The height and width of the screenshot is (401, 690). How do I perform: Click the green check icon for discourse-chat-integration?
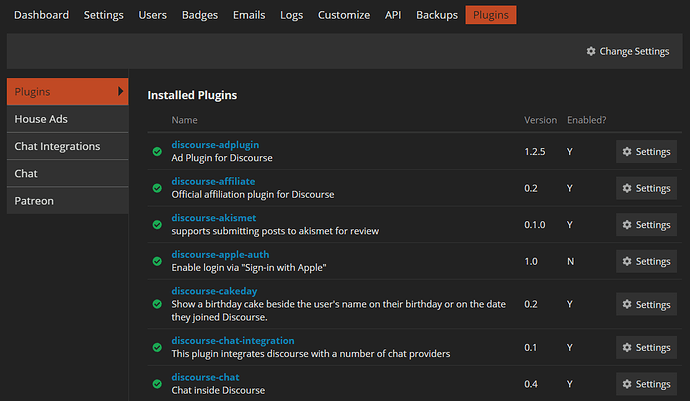(x=157, y=347)
